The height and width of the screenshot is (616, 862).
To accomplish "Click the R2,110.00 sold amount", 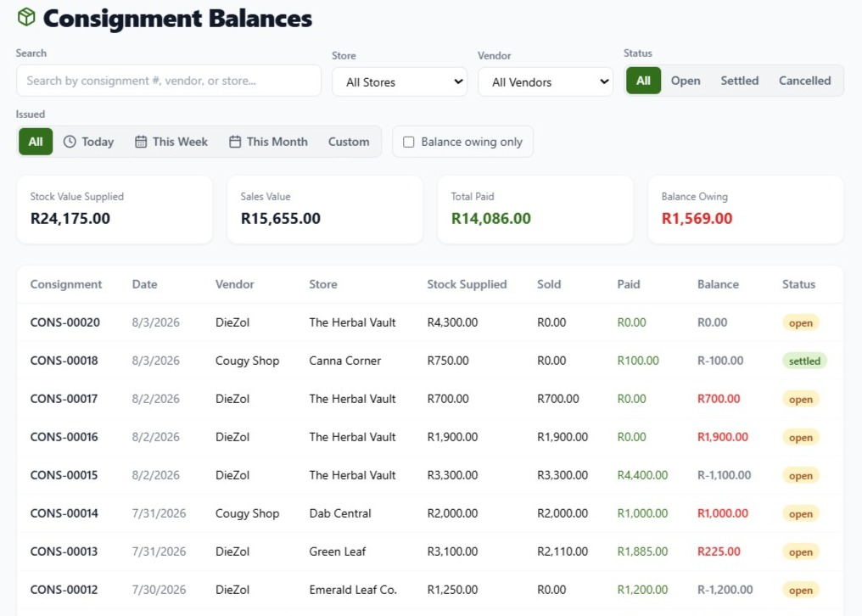I will (563, 552).
